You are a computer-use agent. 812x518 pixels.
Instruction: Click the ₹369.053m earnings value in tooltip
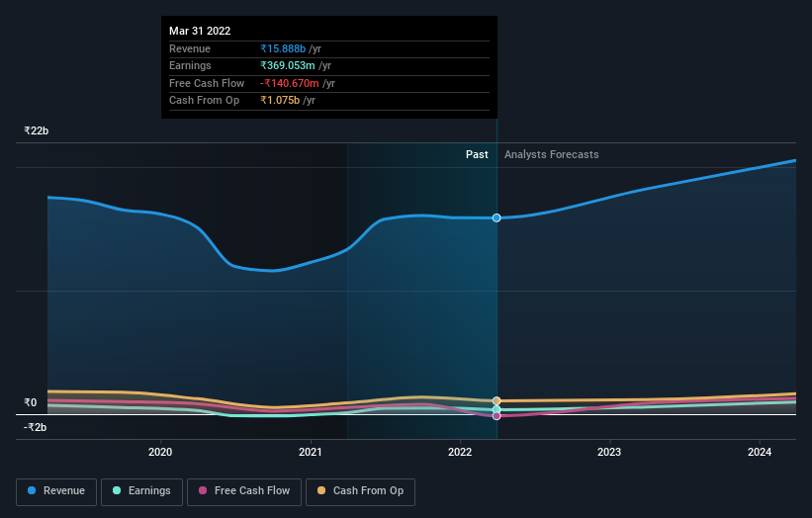[288, 65]
